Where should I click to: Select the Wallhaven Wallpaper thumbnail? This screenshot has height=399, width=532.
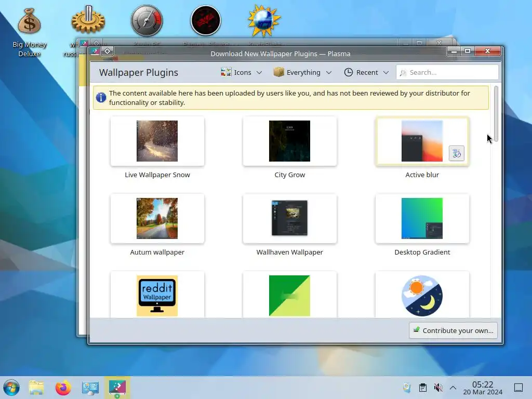click(x=289, y=218)
